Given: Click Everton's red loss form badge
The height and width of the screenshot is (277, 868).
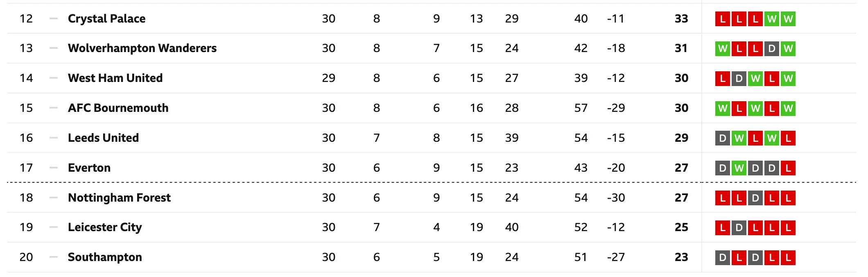Looking at the screenshot, I should [x=788, y=168].
